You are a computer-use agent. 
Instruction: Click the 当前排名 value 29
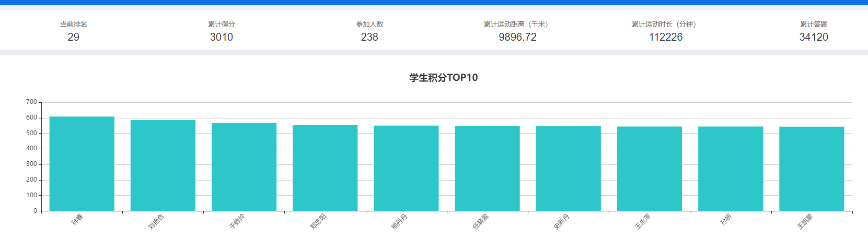click(x=73, y=37)
